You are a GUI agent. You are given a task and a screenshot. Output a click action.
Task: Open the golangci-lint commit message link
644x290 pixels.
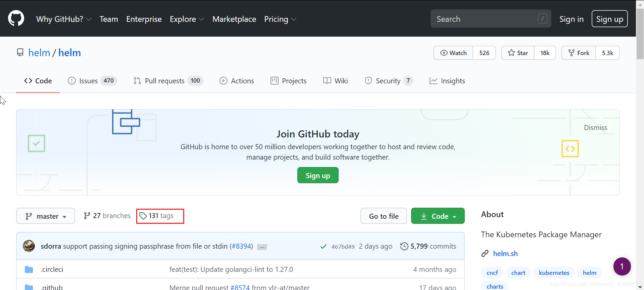[x=231, y=270]
